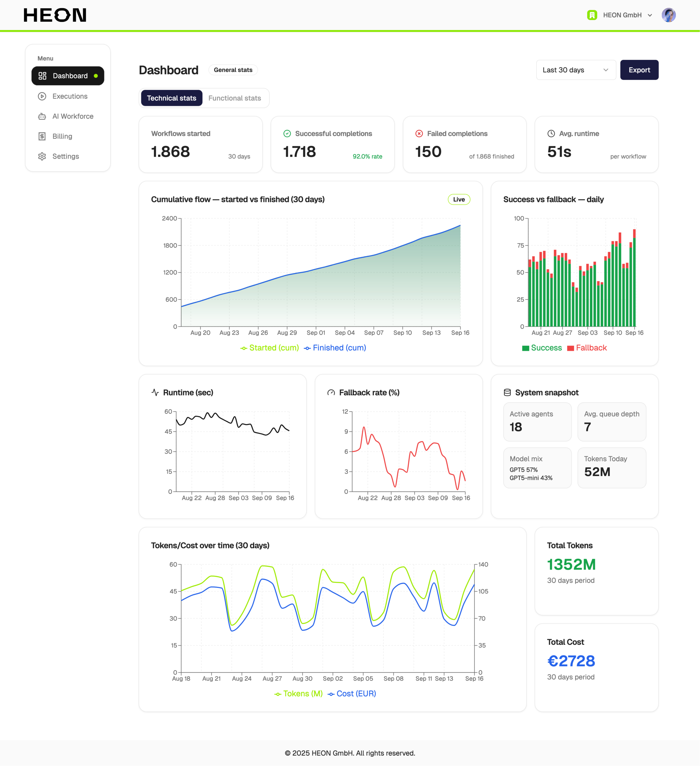Screen dimensions: 700x766
Task: Toggle the Finished (cum) legend series
Action: click(335, 348)
